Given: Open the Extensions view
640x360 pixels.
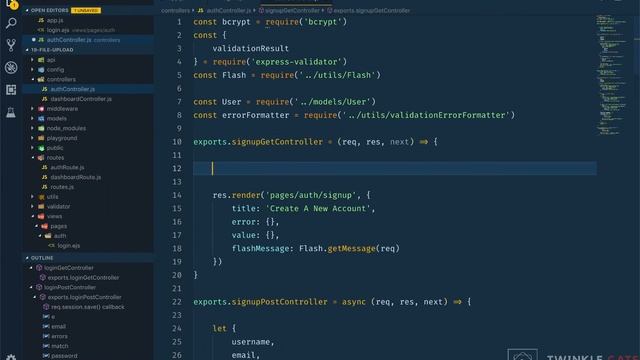Looking at the screenshot, I should pyautogui.click(x=11, y=89).
